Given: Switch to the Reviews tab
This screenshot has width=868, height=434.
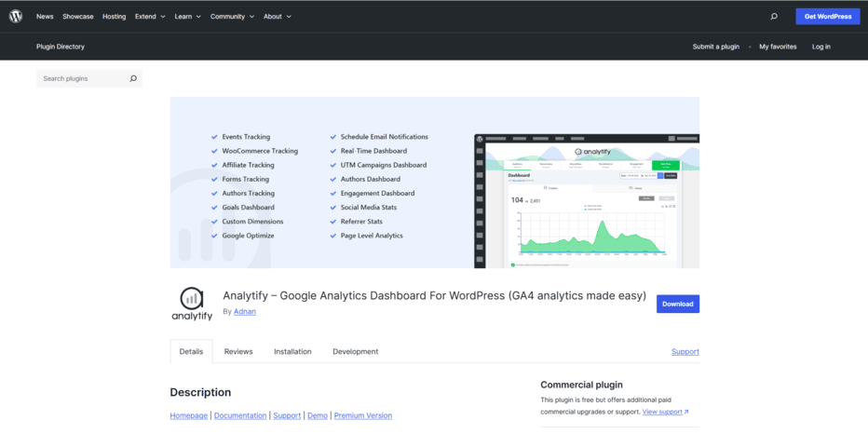Looking at the screenshot, I should (238, 351).
